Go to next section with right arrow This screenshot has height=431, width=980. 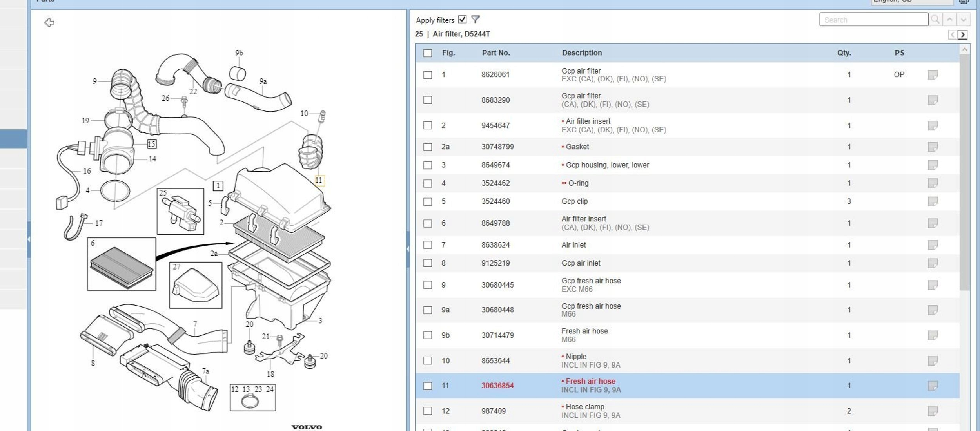click(x=962, y=34)
